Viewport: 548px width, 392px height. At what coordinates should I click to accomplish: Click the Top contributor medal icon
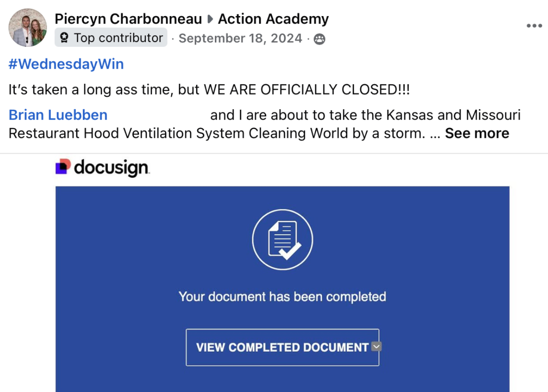tap(64, 38)
